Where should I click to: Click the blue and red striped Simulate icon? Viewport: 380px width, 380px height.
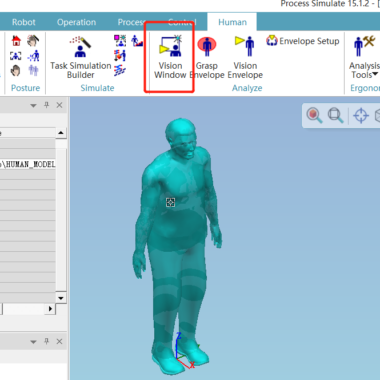click(120, 70)
